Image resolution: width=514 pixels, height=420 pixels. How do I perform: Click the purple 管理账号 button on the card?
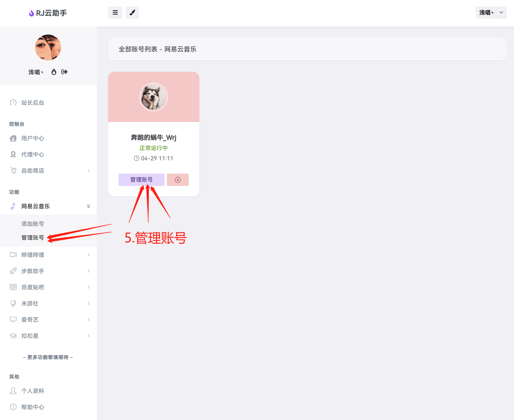point(142,180)
